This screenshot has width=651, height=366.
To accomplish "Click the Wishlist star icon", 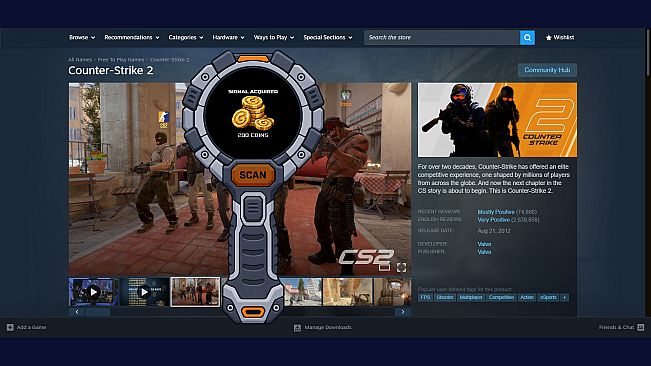I will tap(548, 38).
